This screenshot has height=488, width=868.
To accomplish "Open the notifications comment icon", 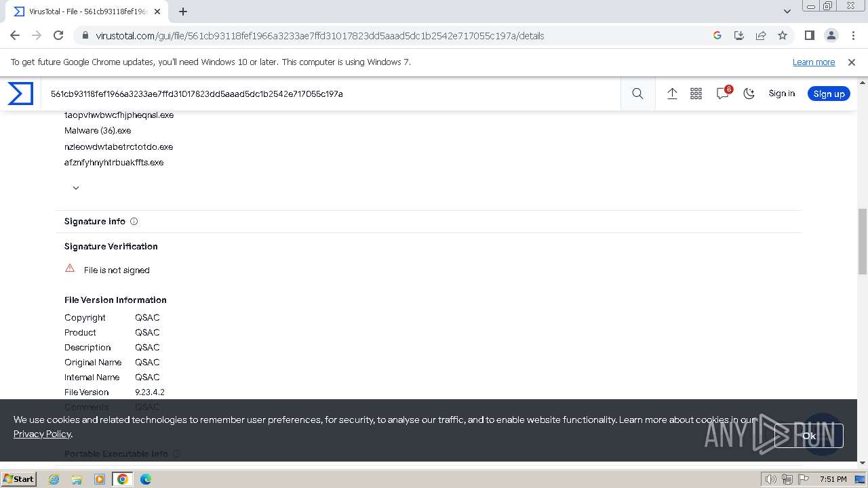I will click(723, 94).
